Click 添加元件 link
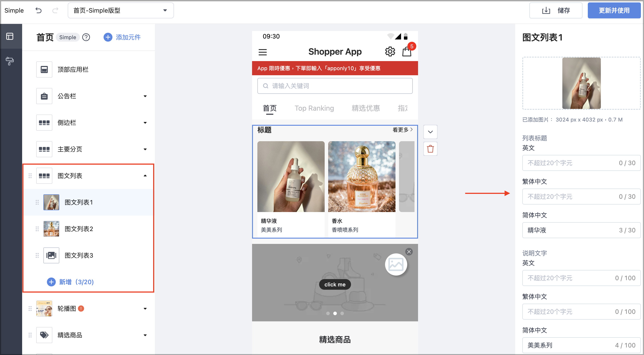Viewport: 644px width, 355px height. [x=128, y=37]
